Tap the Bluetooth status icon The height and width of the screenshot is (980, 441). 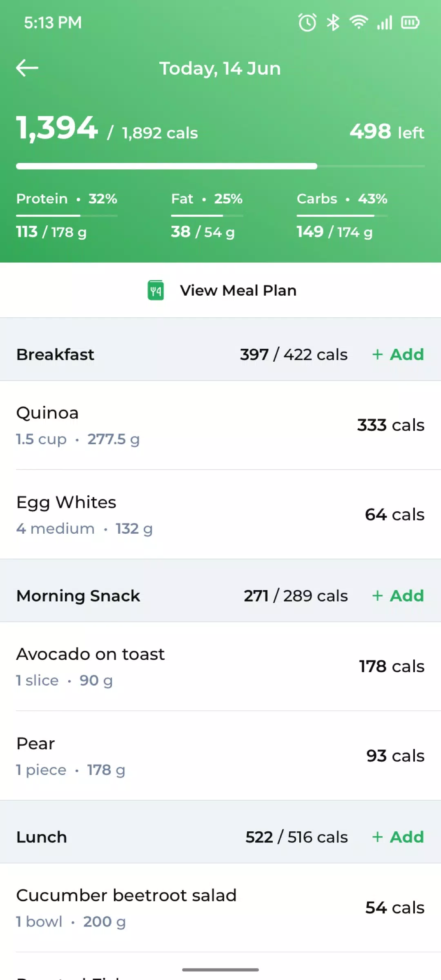(333, 22)
